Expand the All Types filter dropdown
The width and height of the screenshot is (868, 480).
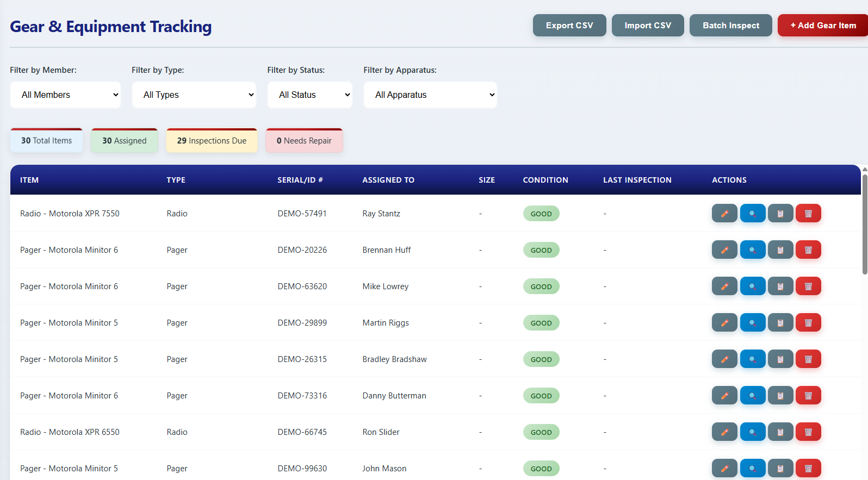pos(194,95)
